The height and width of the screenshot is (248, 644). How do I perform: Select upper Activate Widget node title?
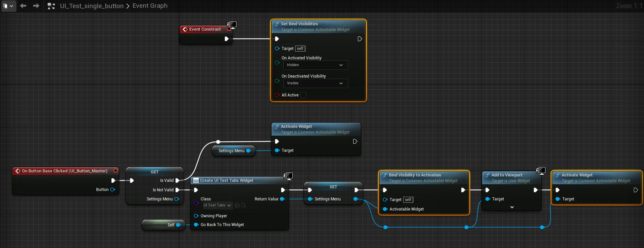[x=296, y=127]
